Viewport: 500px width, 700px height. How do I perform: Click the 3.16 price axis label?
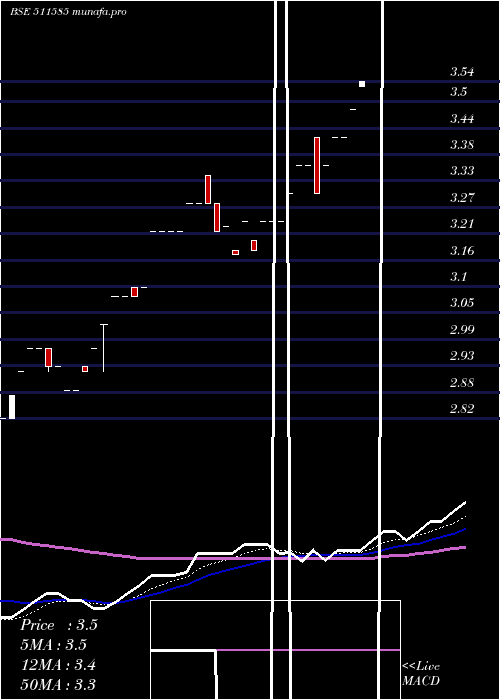(x=462, y=250)
